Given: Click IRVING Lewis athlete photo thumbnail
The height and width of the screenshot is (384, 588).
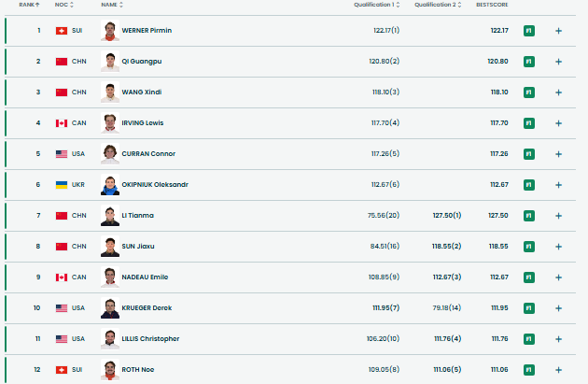Looking at the screenshot, I should (x=110, y=123).
